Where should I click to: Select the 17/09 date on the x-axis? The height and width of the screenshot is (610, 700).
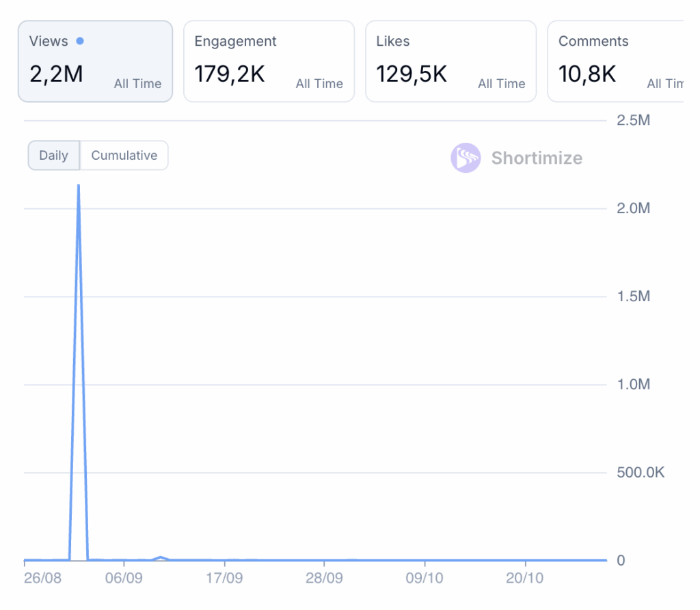[224, 579]
